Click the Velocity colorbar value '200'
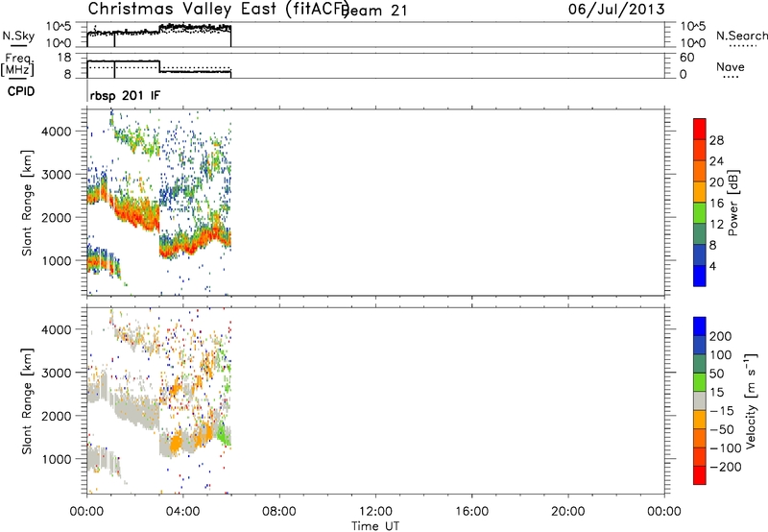 (x=721, y=336)
